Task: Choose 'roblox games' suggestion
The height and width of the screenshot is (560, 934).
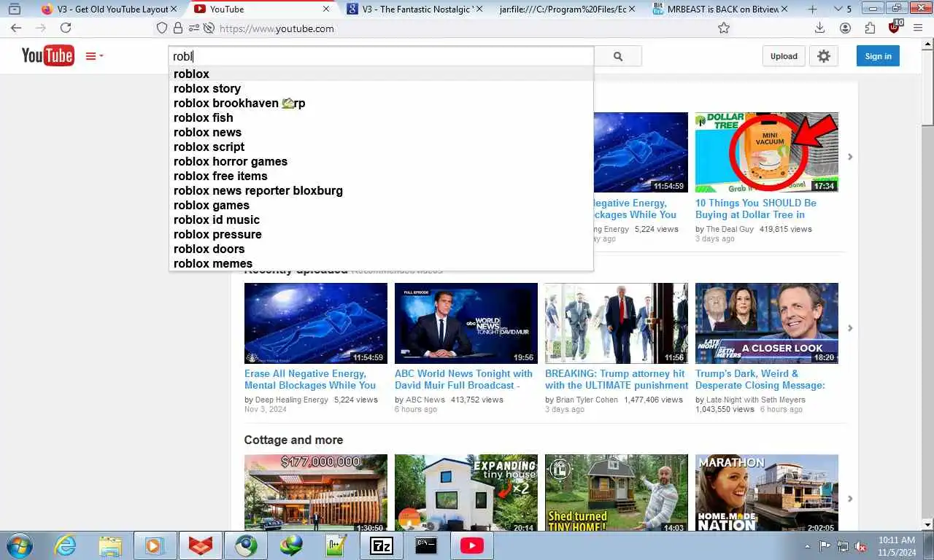Action: pos(381,205)
